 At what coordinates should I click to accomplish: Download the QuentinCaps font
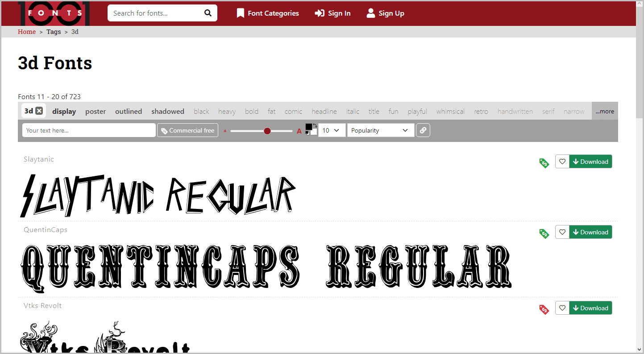[x=590, y=232]
